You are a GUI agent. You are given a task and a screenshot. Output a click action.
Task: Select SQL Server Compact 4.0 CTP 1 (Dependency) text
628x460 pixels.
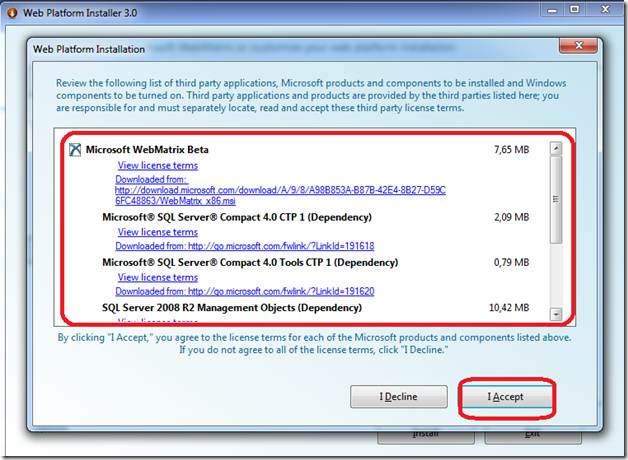(237, 217)
